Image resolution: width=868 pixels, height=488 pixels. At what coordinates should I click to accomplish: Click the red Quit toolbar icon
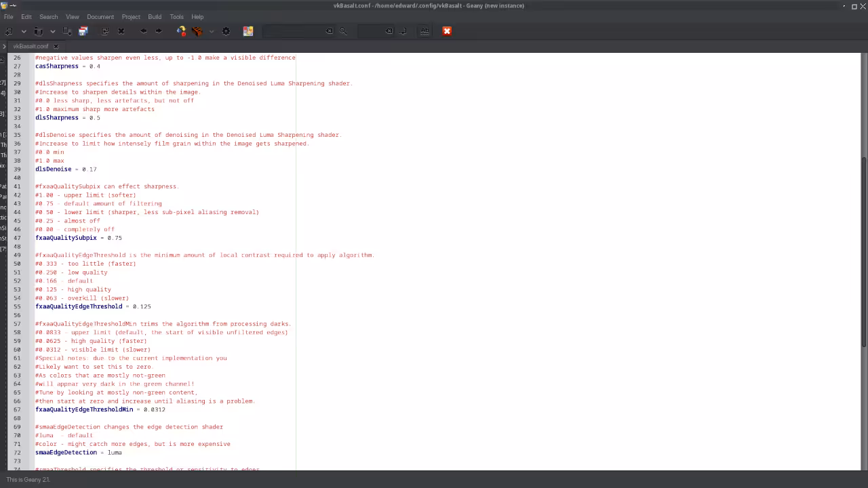tap(447, 31)
